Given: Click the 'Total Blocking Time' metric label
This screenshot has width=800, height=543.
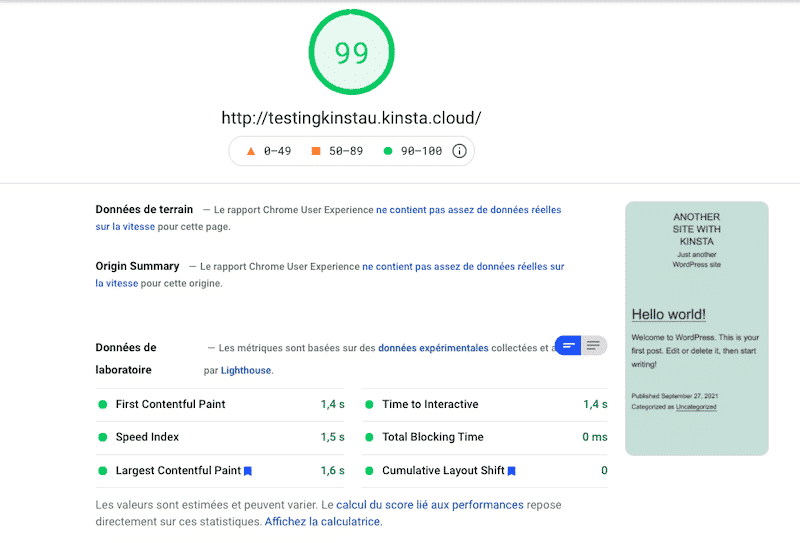Looking at the screenshot, I should [433, 437].
